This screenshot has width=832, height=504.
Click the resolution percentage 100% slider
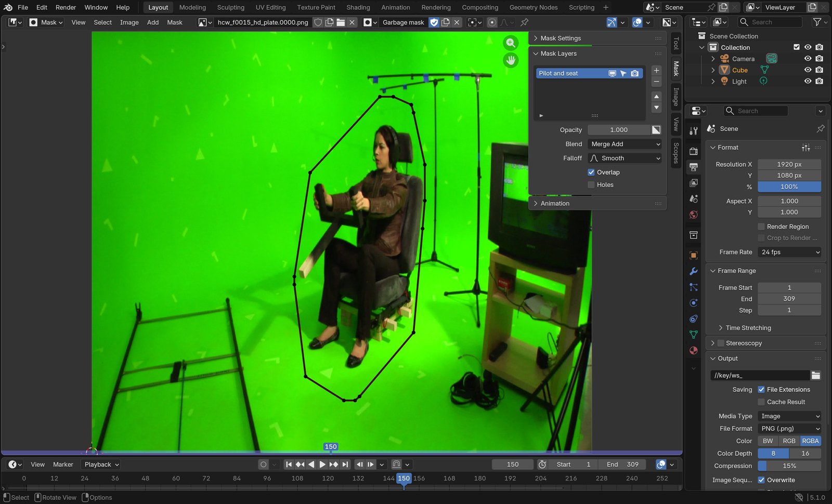tap(789, 187)
